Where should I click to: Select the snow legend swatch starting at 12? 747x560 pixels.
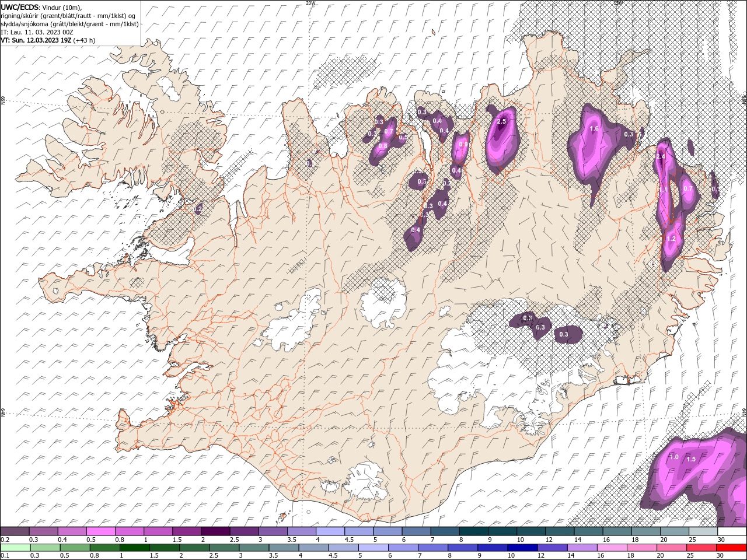[560, 531]
